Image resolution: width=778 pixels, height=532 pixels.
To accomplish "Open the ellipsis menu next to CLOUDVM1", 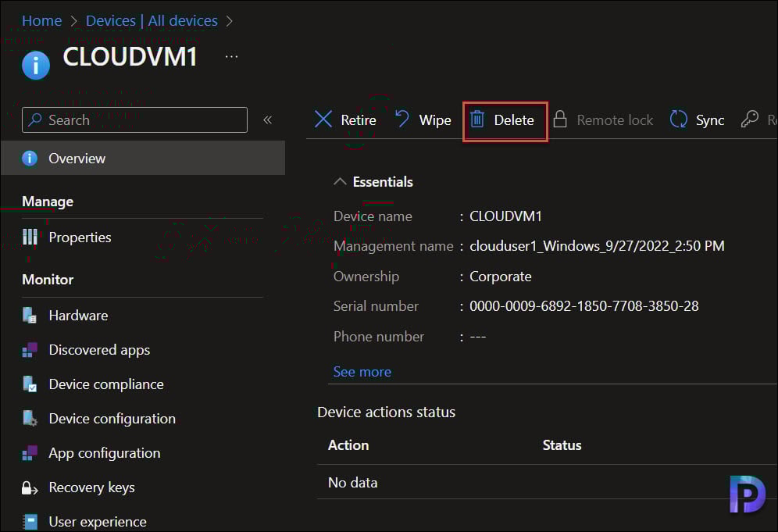I will 231,56.
